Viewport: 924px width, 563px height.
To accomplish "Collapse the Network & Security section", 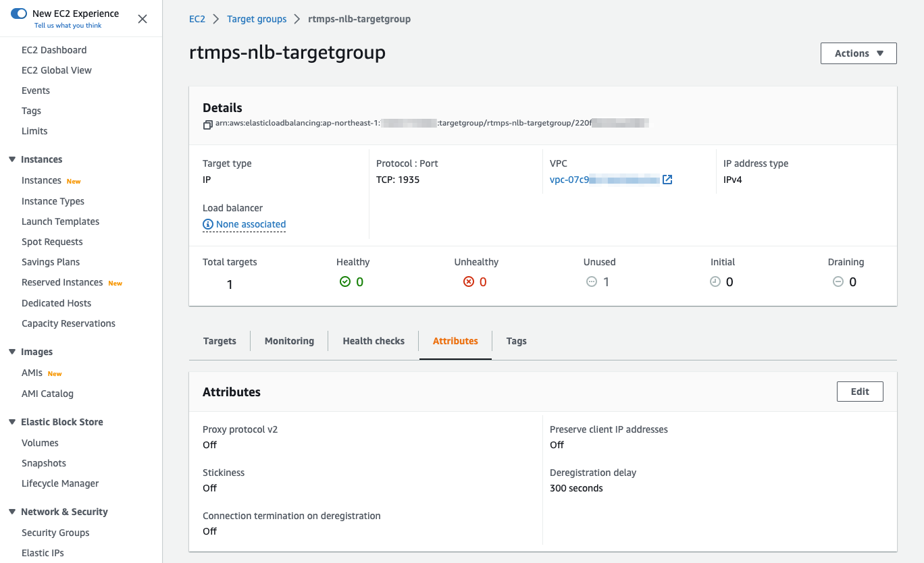I will (12, 512).
